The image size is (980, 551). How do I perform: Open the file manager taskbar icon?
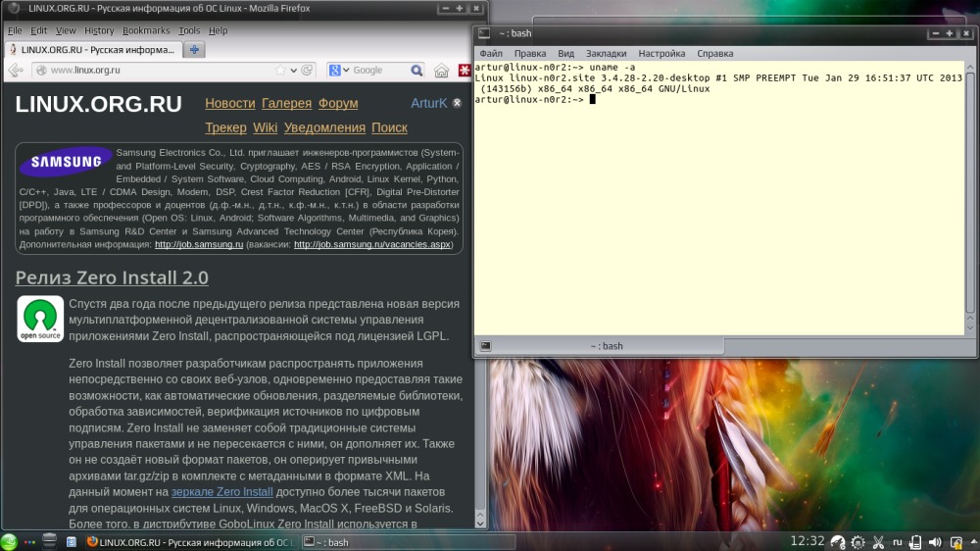(49, 541)
